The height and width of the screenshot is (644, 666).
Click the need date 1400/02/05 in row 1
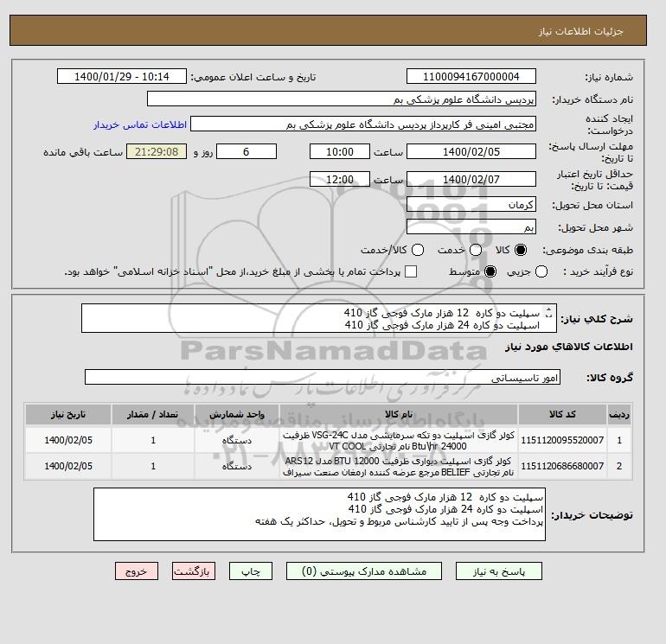(68, 440)
